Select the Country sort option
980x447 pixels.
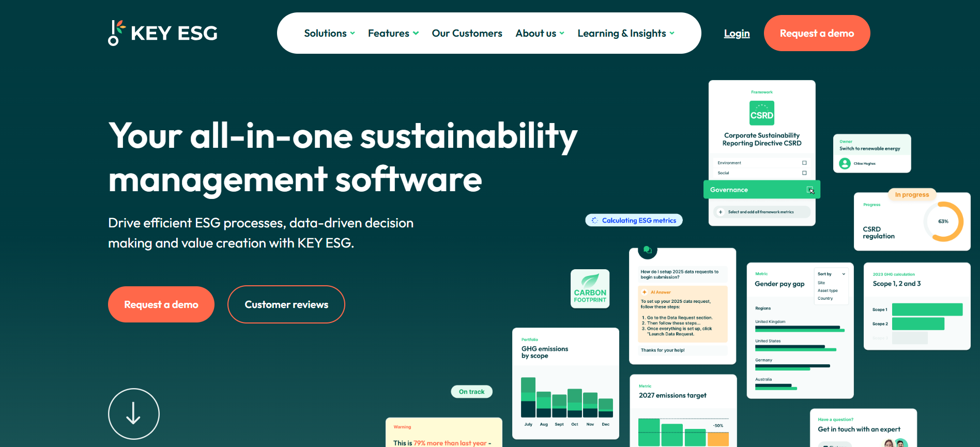point(825,298)
